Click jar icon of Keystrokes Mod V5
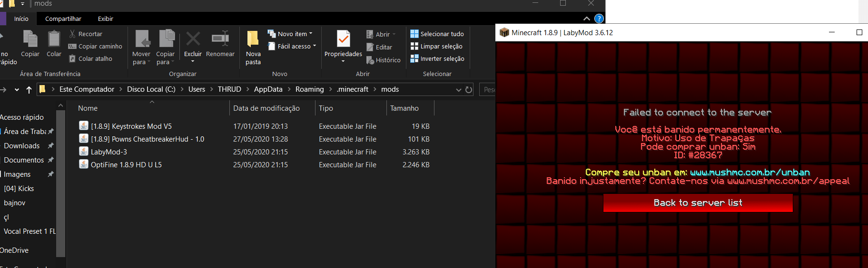This screenshot has width=868, height=268. pos(84,125)
